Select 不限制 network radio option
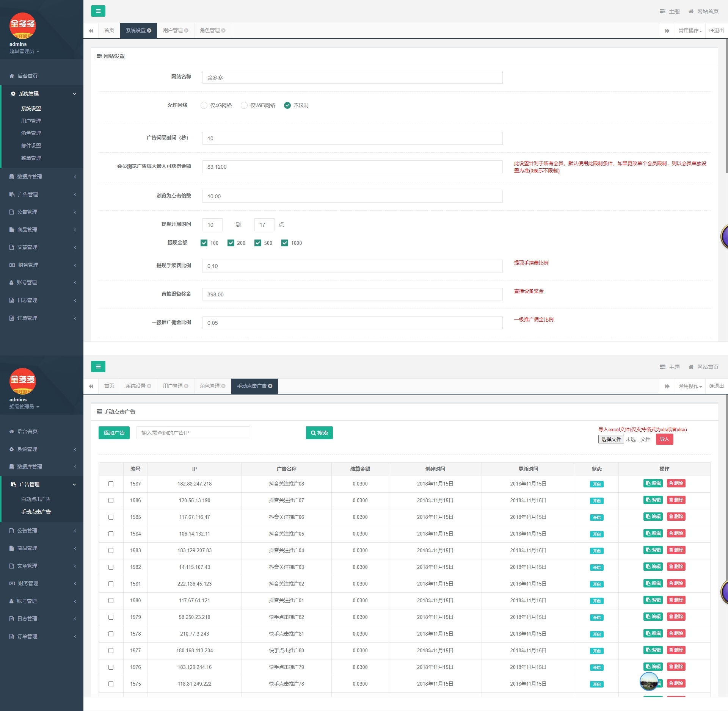Image resolution: width=728 pixels, height=711 pixels. (287, 105)
